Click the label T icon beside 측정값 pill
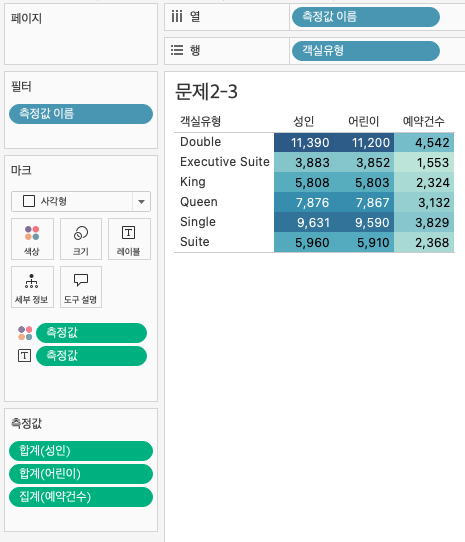Viewport: 465px width, 542px height. click(x=24, y=356)
